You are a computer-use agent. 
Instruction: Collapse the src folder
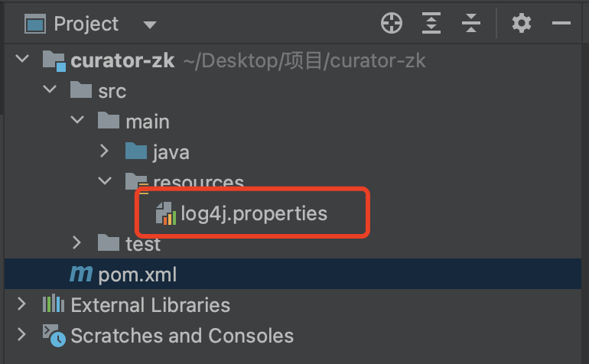point(50,90)
